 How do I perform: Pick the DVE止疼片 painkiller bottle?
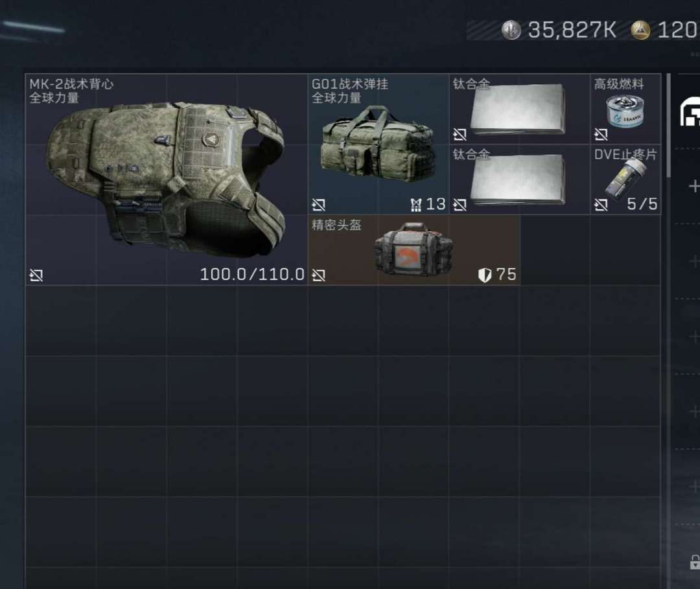[x=625, y=179]
